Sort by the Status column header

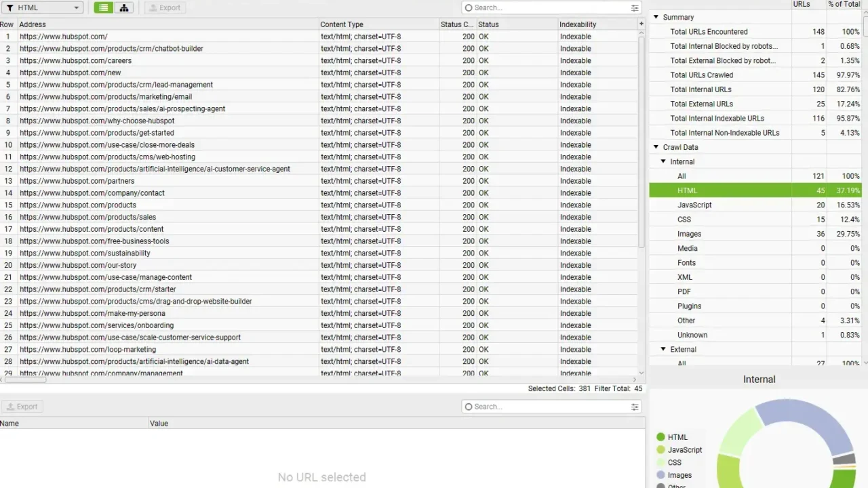(517, 24)
